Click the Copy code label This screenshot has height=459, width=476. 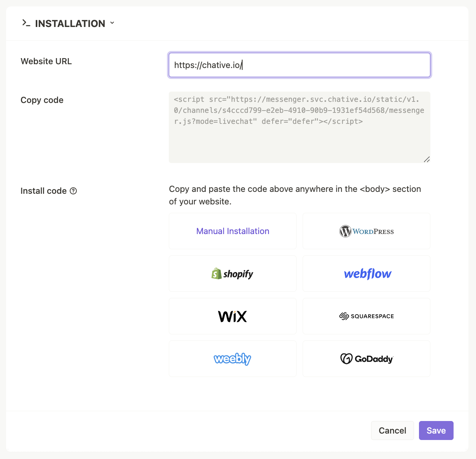[42, 100]
